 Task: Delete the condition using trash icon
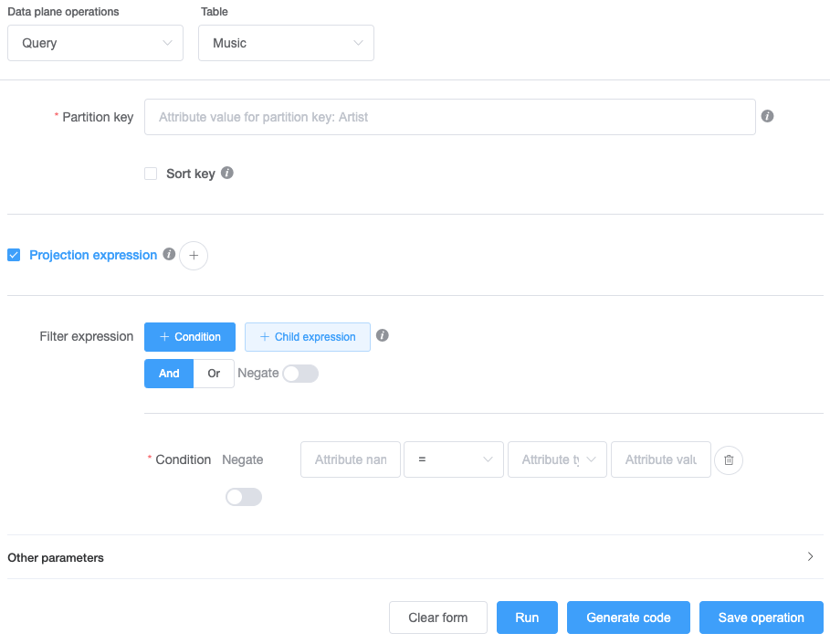(729, 459)
